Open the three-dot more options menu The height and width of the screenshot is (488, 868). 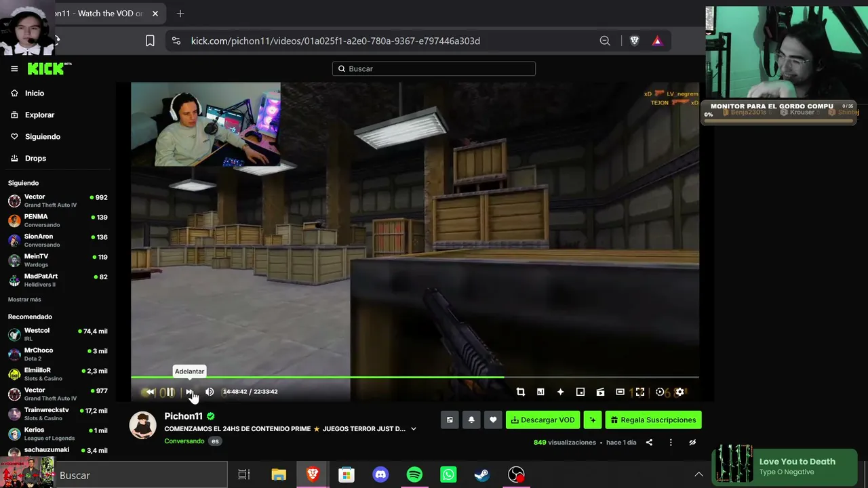pos(671,443)
